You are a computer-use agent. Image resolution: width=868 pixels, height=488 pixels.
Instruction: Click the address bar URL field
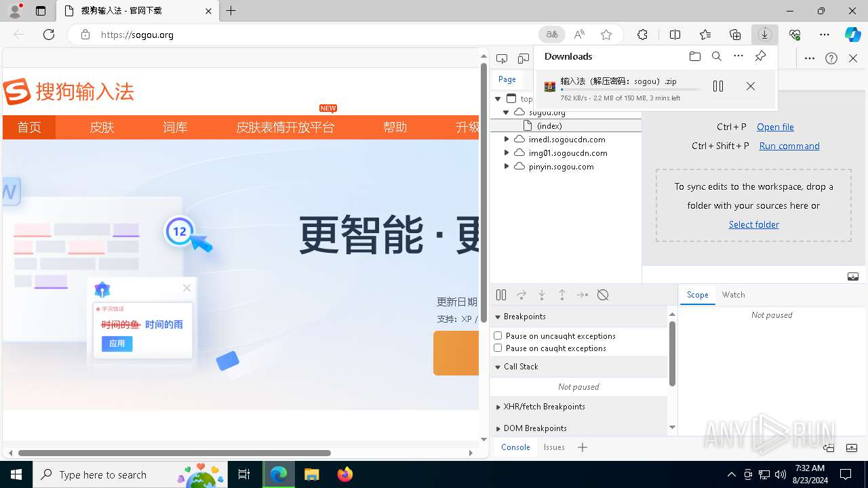pos(315,35)
